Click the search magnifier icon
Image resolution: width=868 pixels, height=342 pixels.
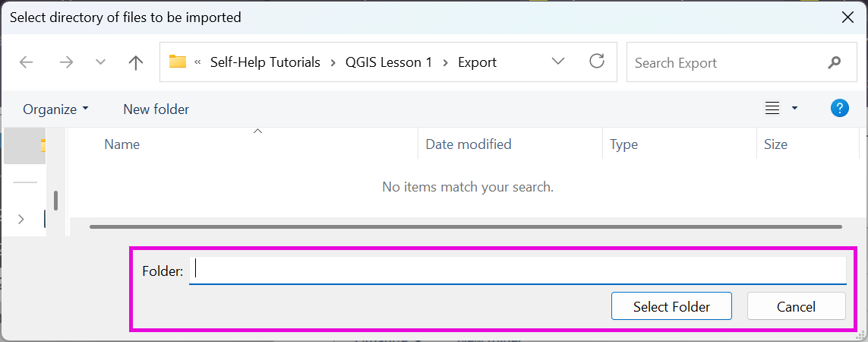(x=835, y=62)
